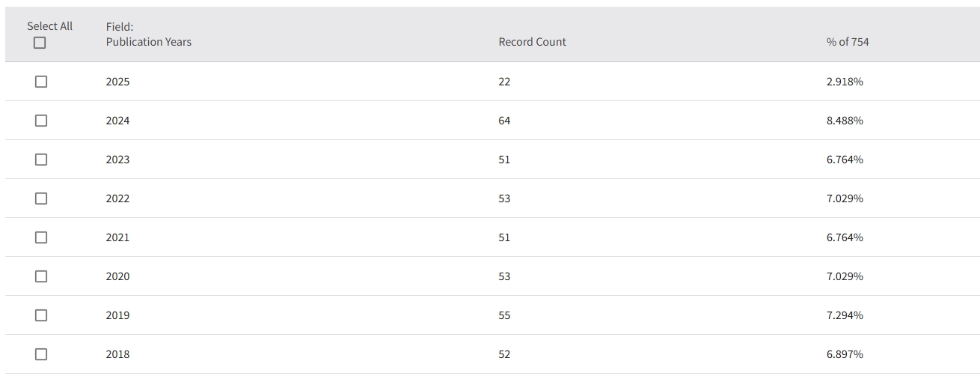Enable the checkbox next to 2023

(x=41, y=160)
